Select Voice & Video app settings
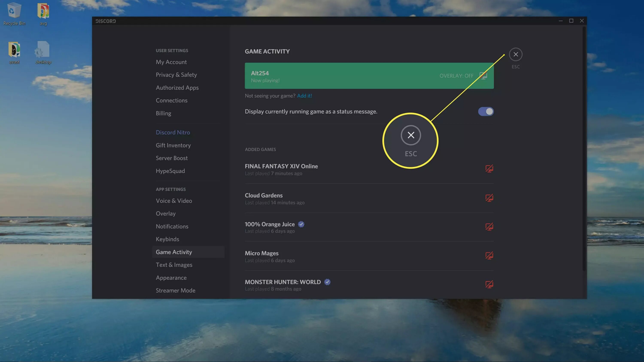Viewport: 644px width, 362px height. click(x=174, y=201)
